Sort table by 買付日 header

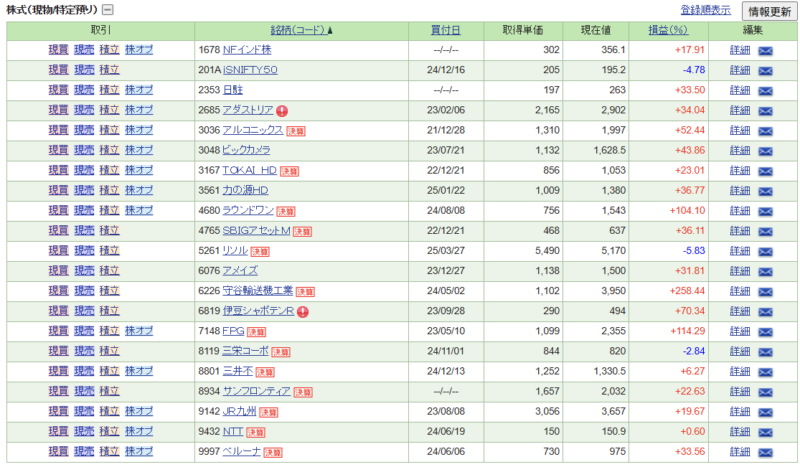click(x=445, y=30)
